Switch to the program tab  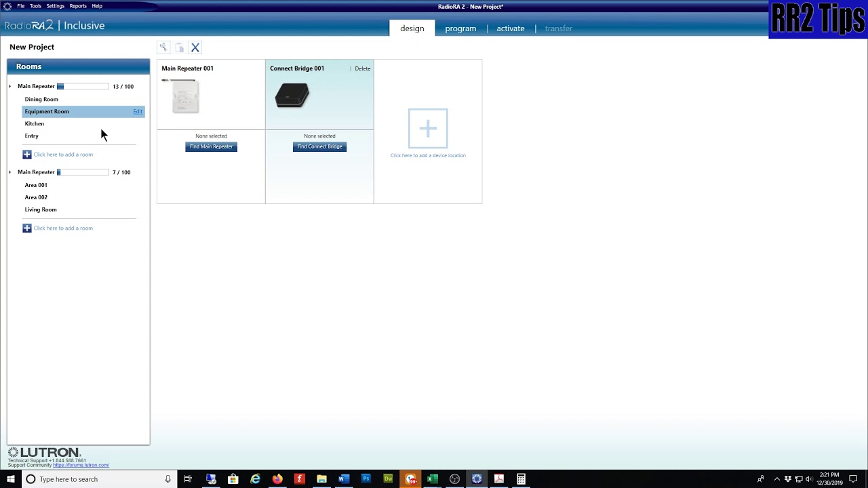pyautogui.click(x=460, y=28)
